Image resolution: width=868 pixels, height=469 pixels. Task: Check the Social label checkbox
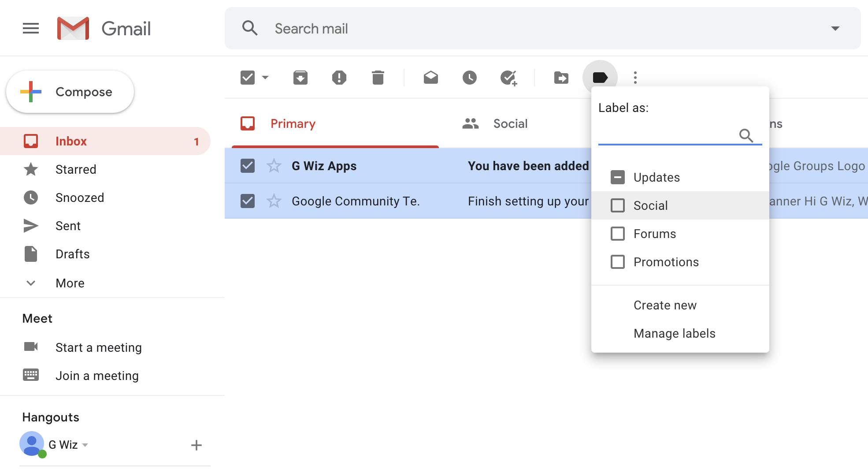coord(618,205)
